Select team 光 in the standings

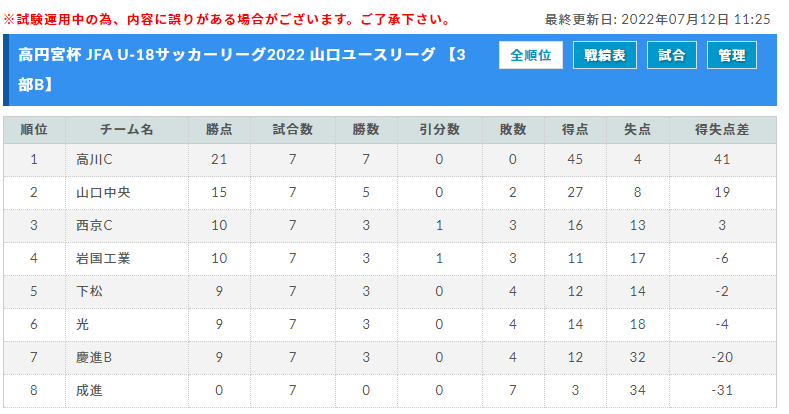pyautogui.click(x=83, y=324)
